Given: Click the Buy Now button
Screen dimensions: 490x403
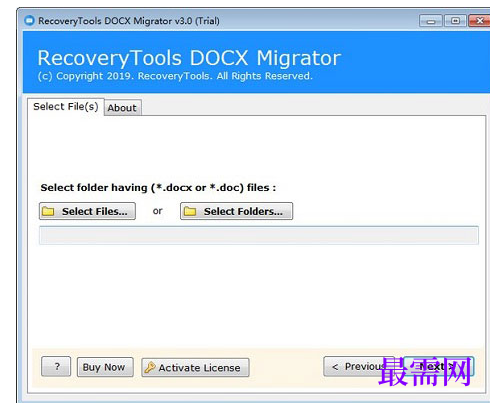Looking at the screenshot, I should [105, 367].
